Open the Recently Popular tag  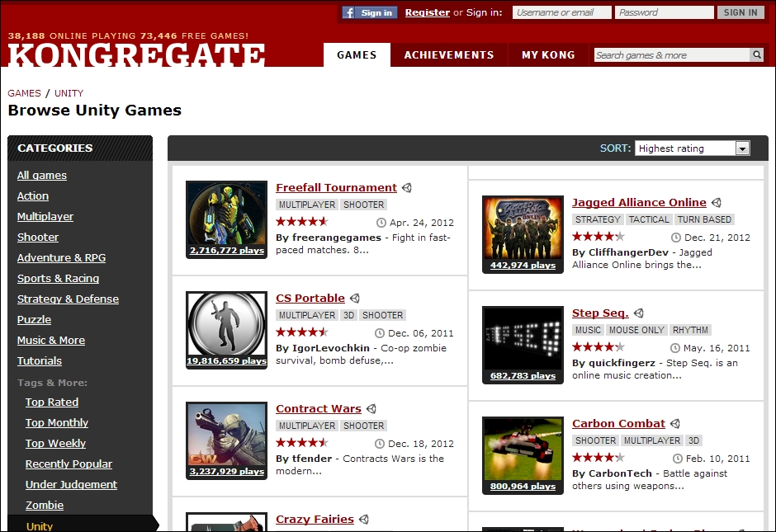tap(69, 464)
